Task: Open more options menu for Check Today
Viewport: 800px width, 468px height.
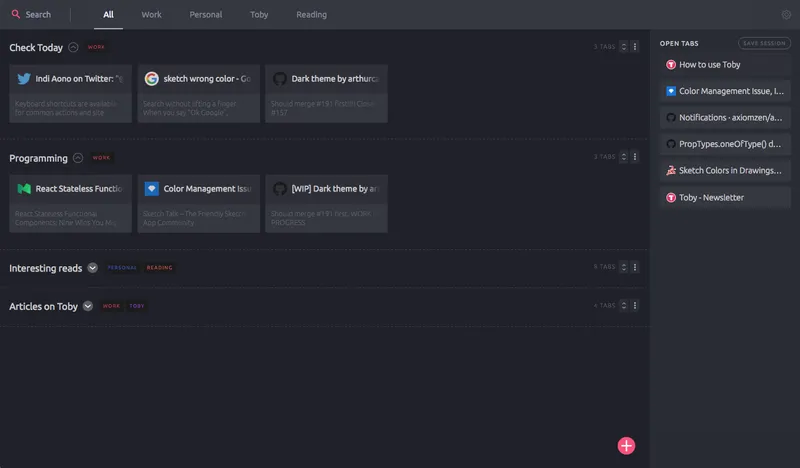Action: point(635,46)
